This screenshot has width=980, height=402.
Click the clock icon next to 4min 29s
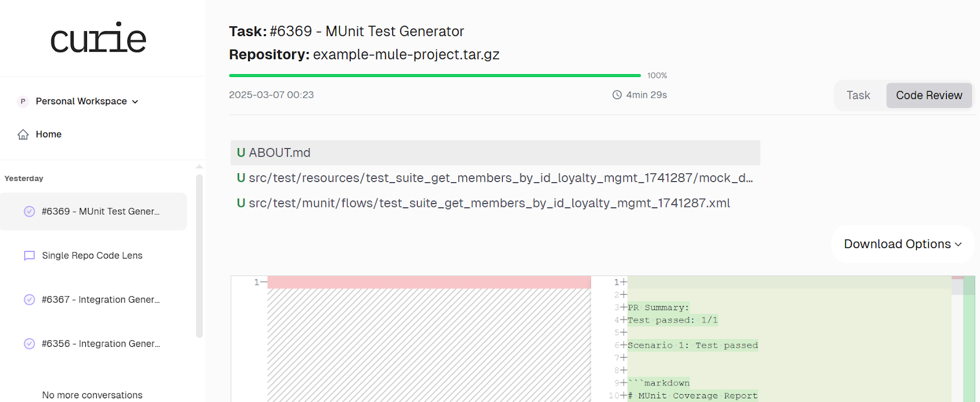pos(616,94)
